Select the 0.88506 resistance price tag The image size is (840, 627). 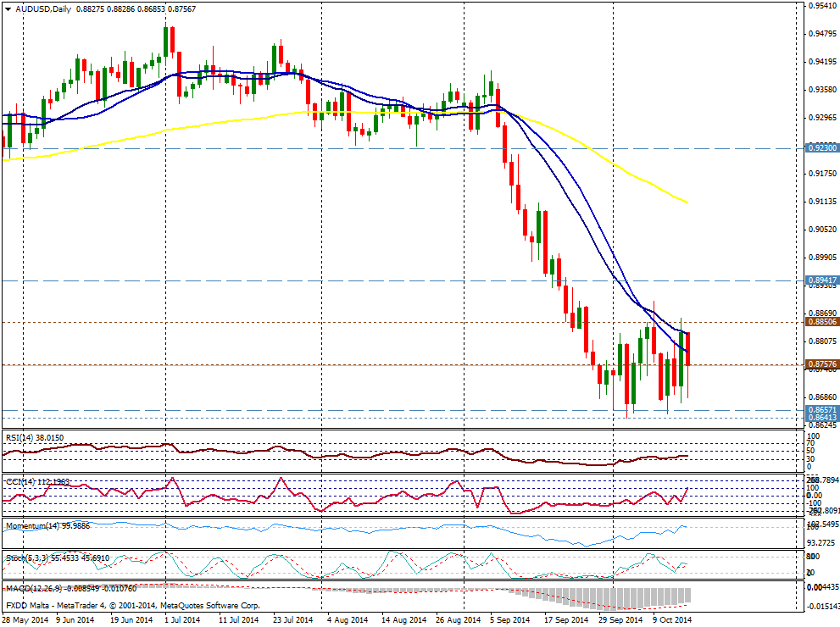tap(821, 322)
